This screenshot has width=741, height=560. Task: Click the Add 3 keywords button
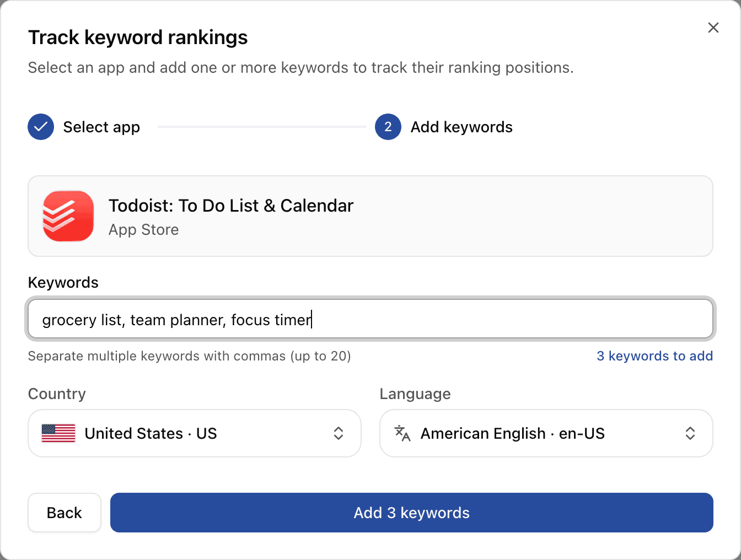click(412, 513)
